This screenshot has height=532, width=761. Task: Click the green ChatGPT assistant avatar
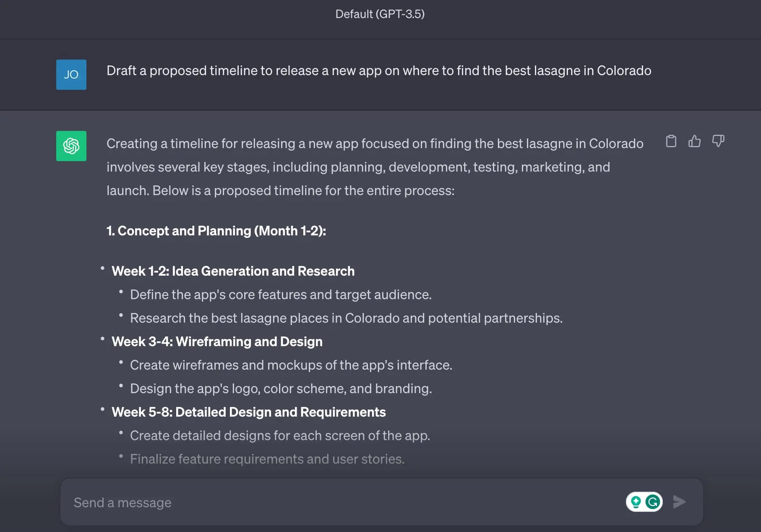coord(71,146)
